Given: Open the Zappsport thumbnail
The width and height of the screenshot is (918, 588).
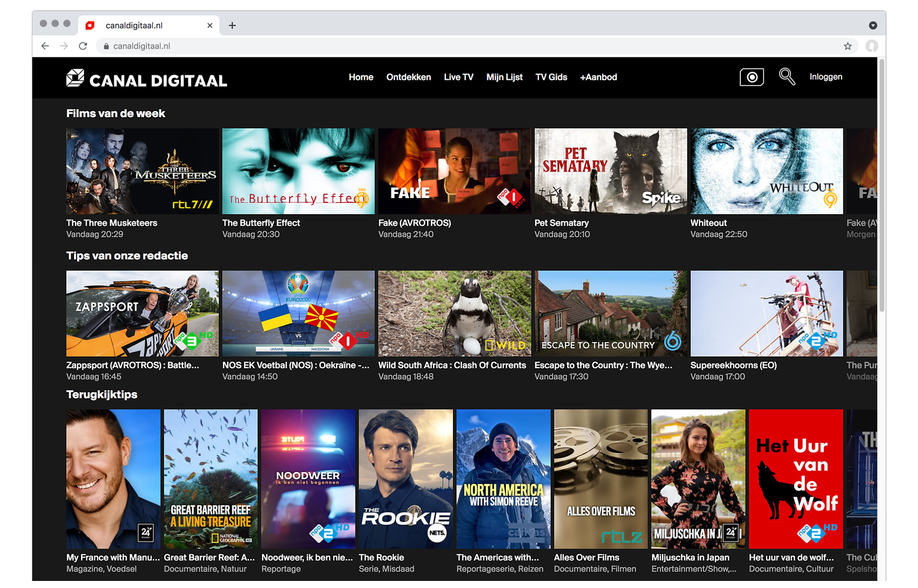Looking at the screenshot, I should (x=142, y=313).
